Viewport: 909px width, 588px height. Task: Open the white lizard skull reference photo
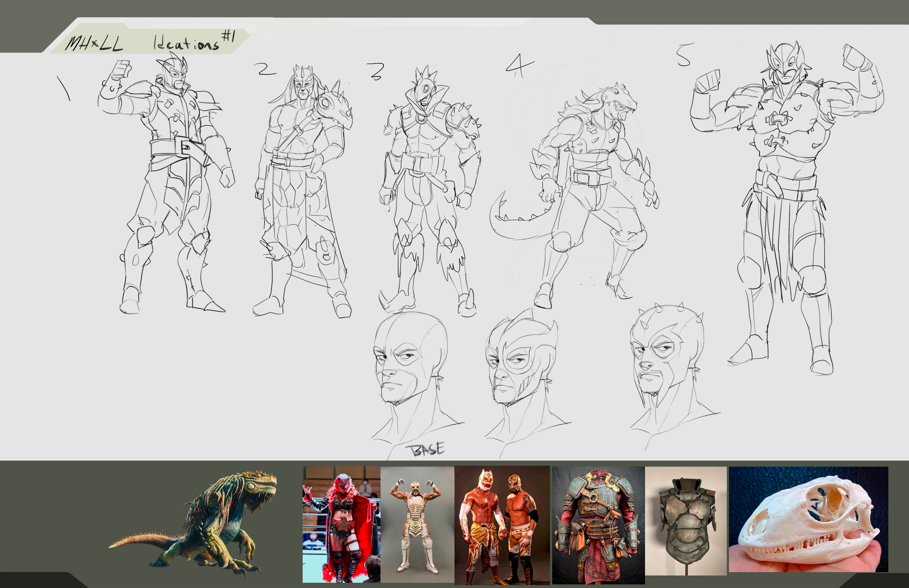coord(808,519)
